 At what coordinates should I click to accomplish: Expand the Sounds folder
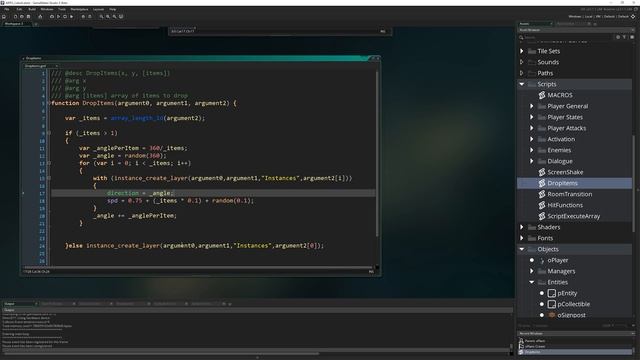click(522, 62)
